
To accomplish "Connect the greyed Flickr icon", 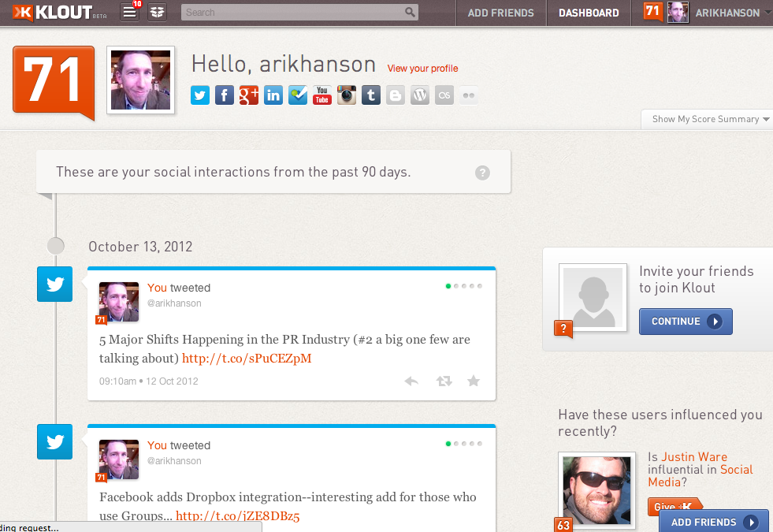I will [x=468, y=95].
